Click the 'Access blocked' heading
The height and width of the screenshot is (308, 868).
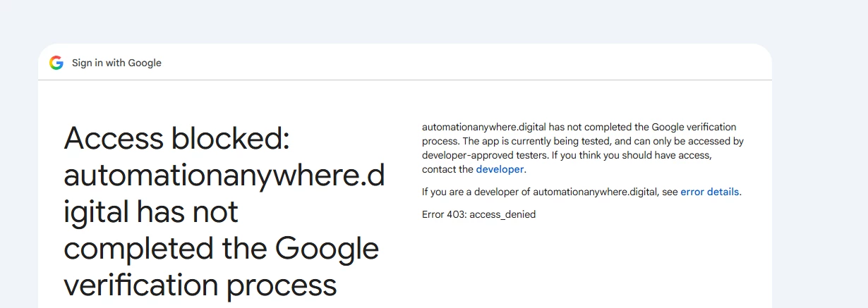pyautogui.click(x=224, y=211)
